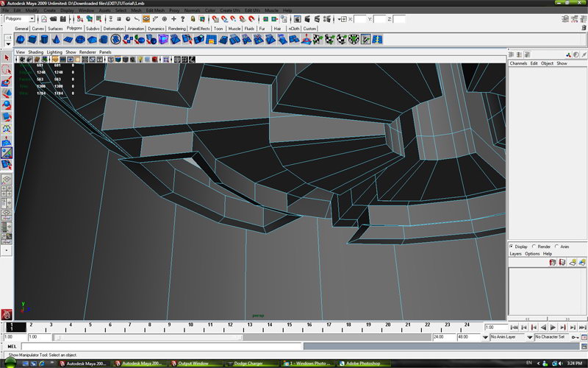The width and height of the screenshot is (588, 368).
Task: Open the Shading menu in viewport panel
Action: pyautogui.click(x=36, y=52)
